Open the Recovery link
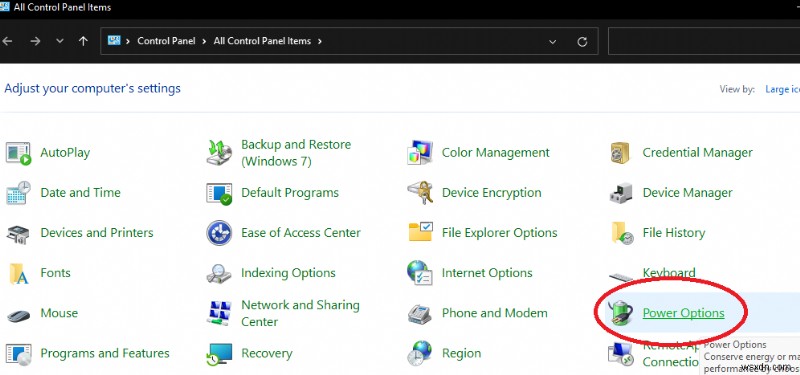Image resolution: width=800 pixels, height=375 pixels. coord(267,354)
